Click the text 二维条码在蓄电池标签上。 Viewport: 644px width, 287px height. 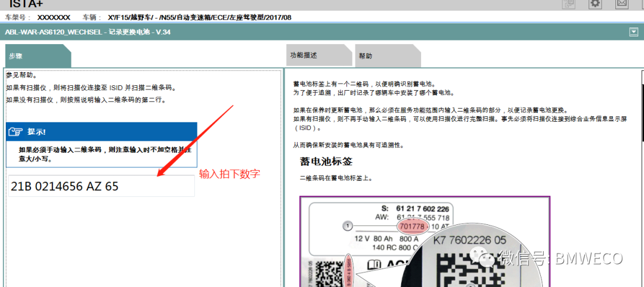pyautogui.click(x=336, y=179)
